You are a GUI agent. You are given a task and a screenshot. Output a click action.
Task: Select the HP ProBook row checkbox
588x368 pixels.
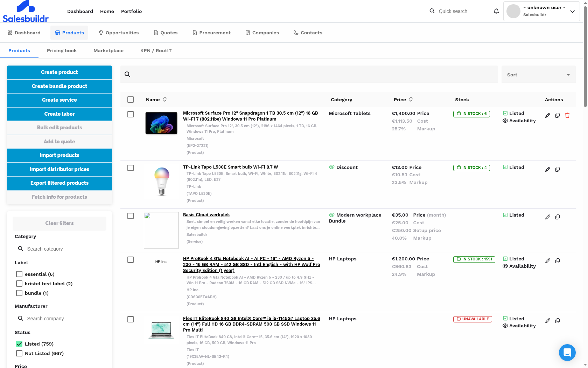point(131,260)
